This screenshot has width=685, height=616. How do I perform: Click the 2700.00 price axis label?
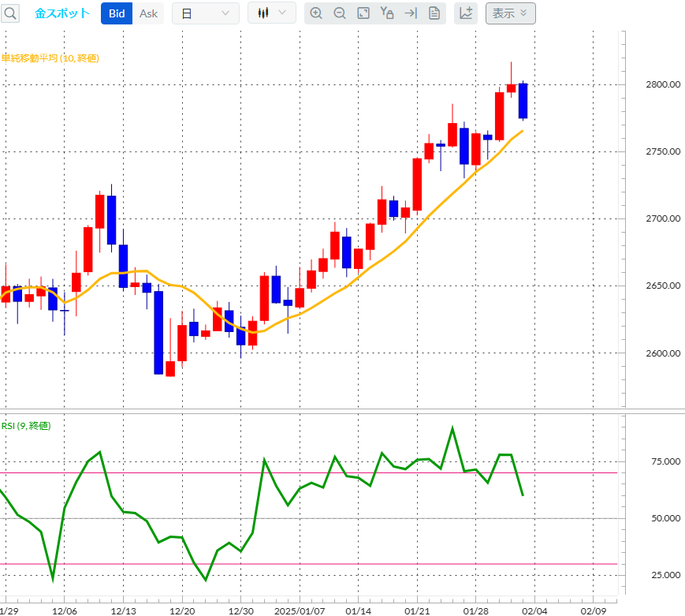pos(663,218)
